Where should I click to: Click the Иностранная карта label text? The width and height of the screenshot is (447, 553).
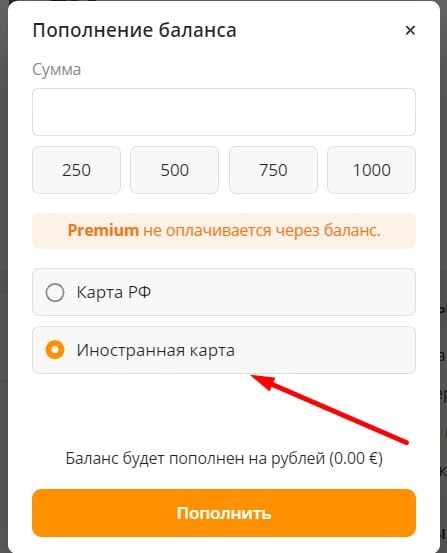(156, 350)
